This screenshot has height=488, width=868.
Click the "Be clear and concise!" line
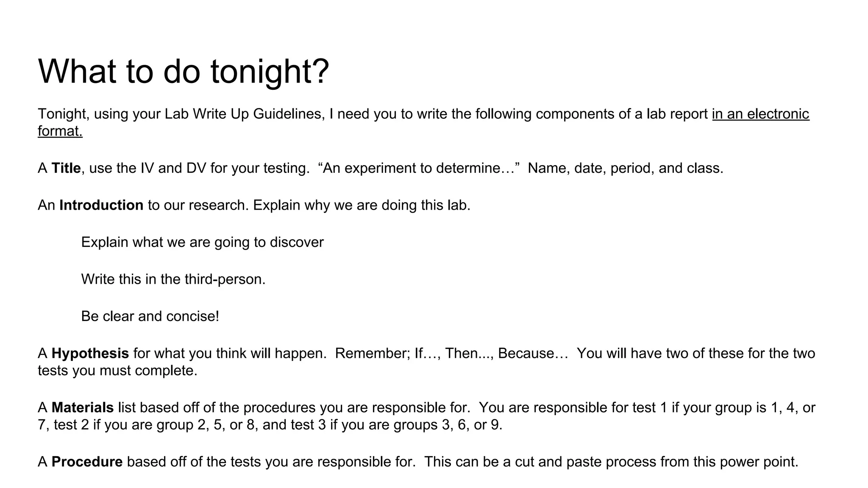[150, 316]
